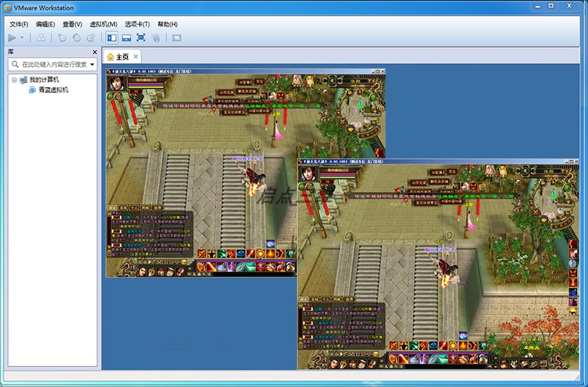Close the 库 library panel
This screenshot has height=387, width=588.
coord(95,52)
